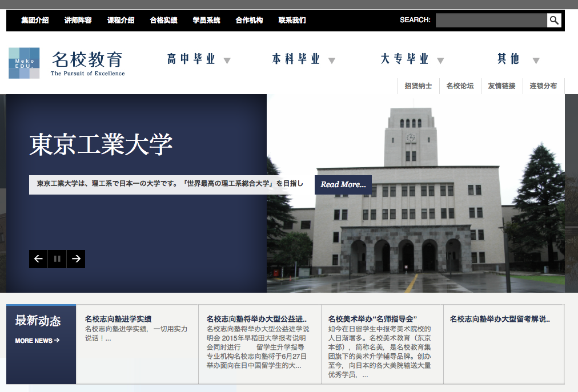Open the 合格实绩 menu item
578x392 pixels.
click(x=164, y=20)
